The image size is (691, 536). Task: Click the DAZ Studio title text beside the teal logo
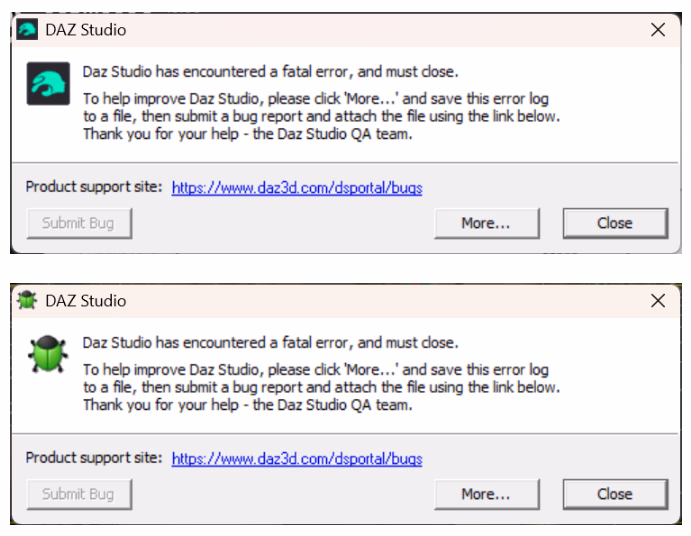pyautogui.click(x=86, y=30)
